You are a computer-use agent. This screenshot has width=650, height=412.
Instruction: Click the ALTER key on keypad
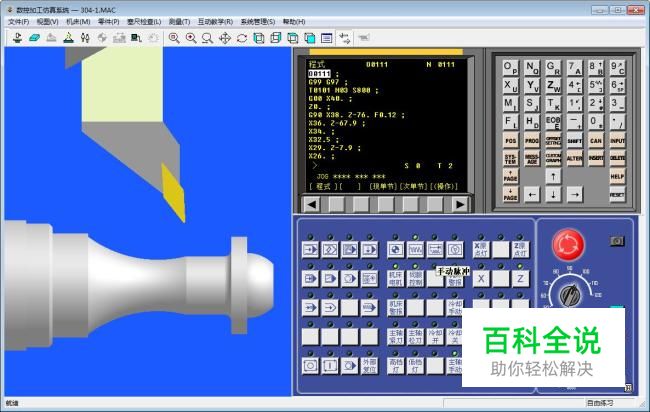(575, 158)
